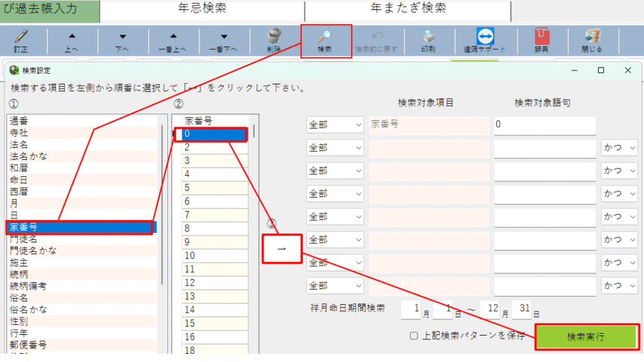Click the 削除 trash can icon
Screen dimensions: 644x362
pyautogui.click(x=274, y=38)
